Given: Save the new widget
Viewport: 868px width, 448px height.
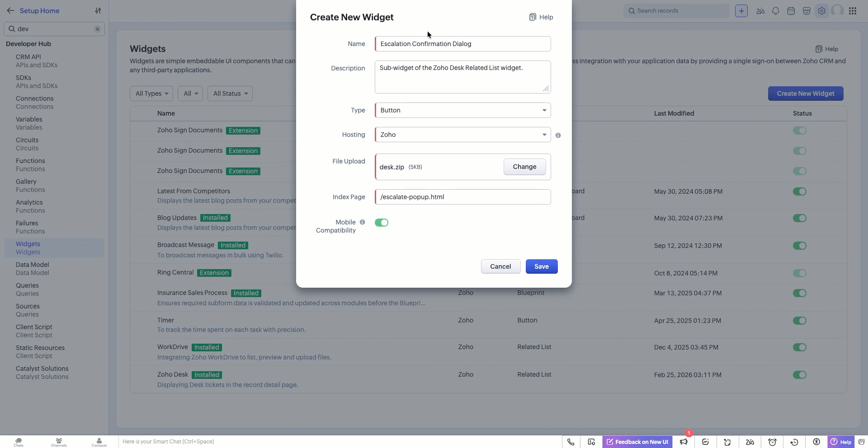Looking at the screenshot, I should tap(541, 266).
